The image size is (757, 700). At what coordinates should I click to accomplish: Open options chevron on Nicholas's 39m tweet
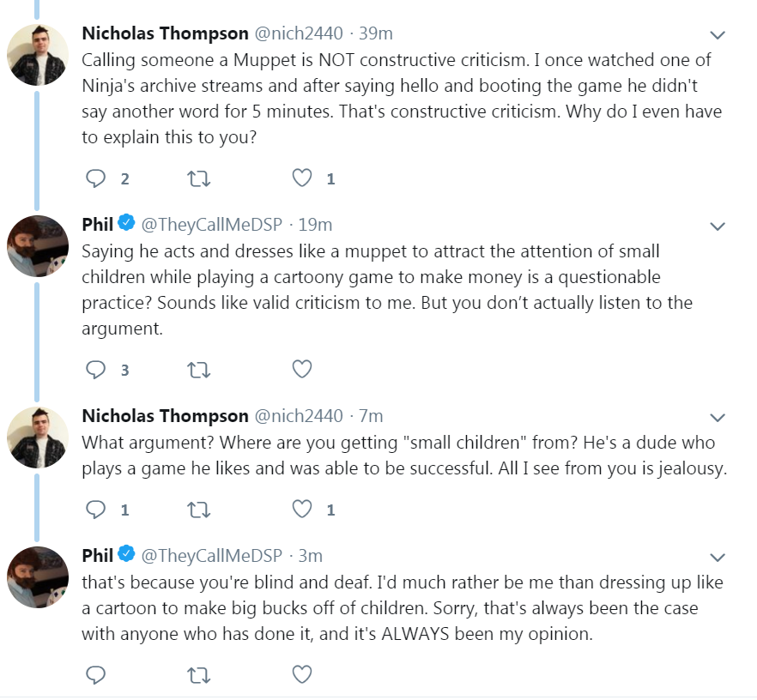718,34
